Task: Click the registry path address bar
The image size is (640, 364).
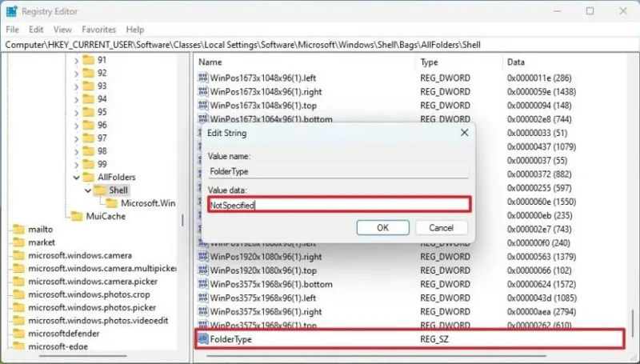Action: pyautogui.click(x=320, y=45)
